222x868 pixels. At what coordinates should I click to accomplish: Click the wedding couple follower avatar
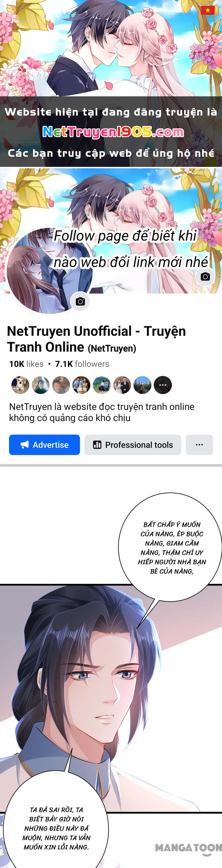(122, 385)
